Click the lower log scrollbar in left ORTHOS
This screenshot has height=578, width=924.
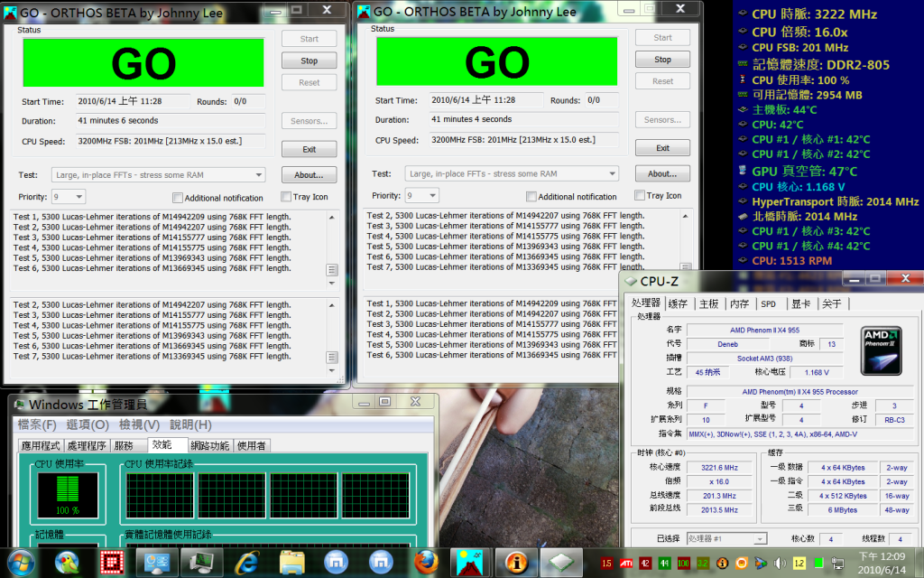point(332,338)
